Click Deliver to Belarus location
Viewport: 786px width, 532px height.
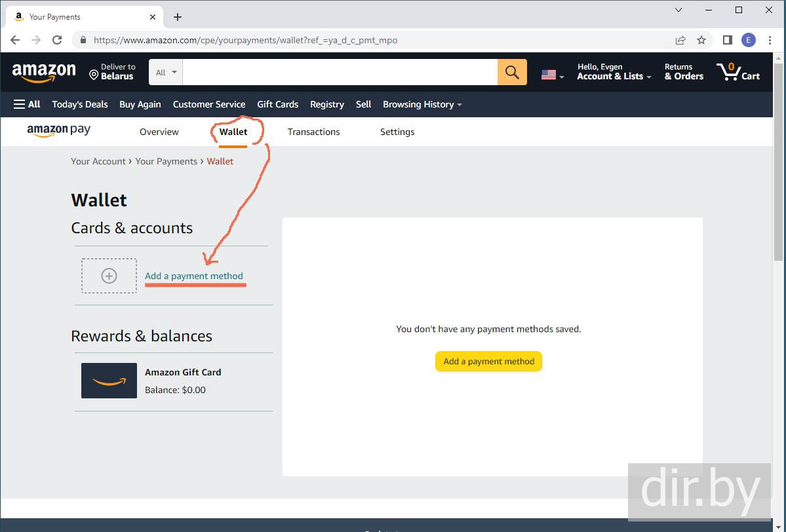pos(112,72)
